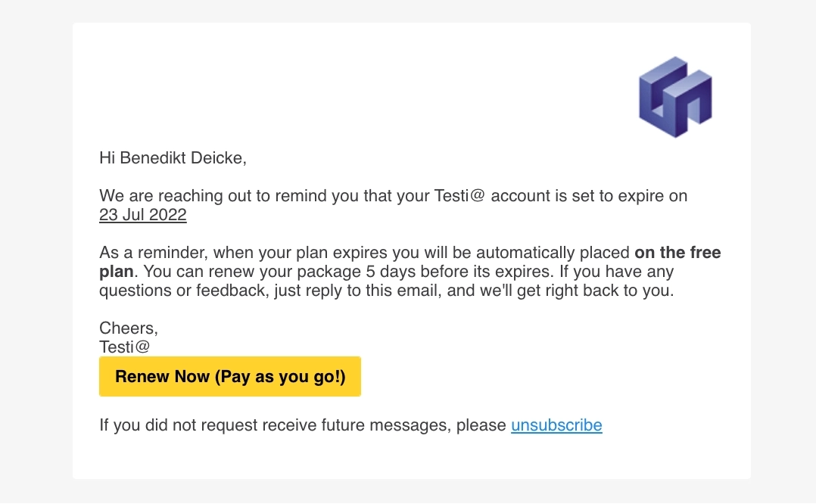Click the bold "Renew Now" button label text

click(229, 376)
